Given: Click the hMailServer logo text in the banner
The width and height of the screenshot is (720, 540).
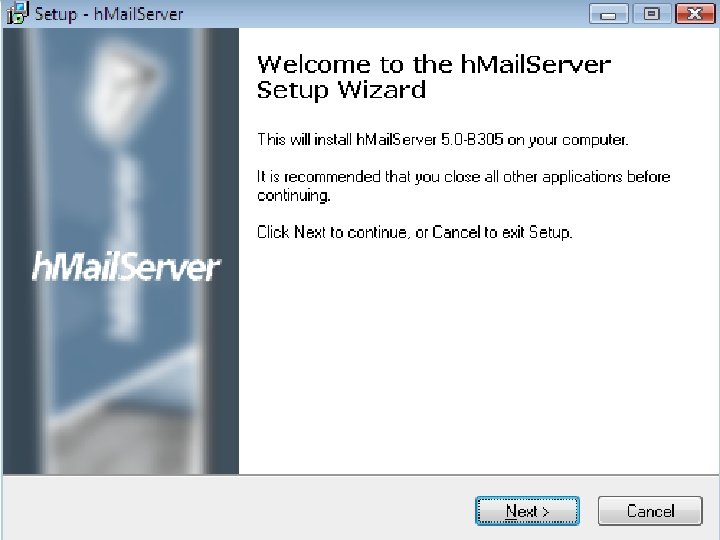Looking at the screenshot, I should [x=126, y=266].
